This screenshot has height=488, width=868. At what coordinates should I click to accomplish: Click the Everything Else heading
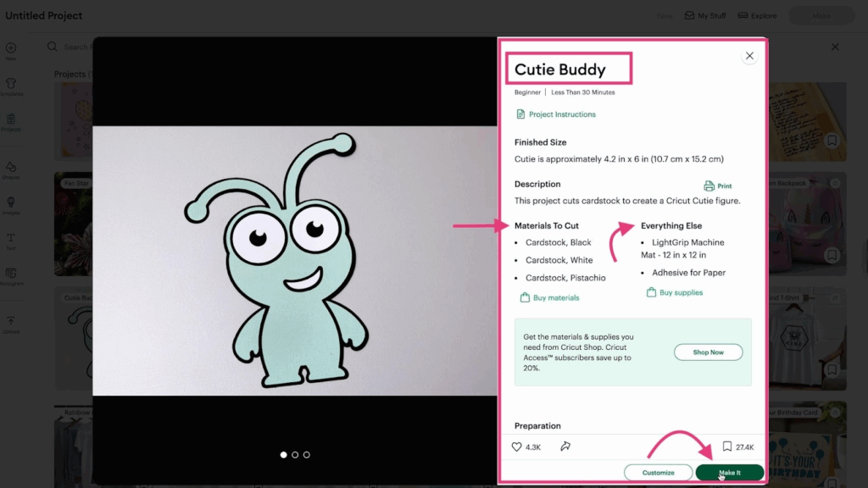point(671,225)
